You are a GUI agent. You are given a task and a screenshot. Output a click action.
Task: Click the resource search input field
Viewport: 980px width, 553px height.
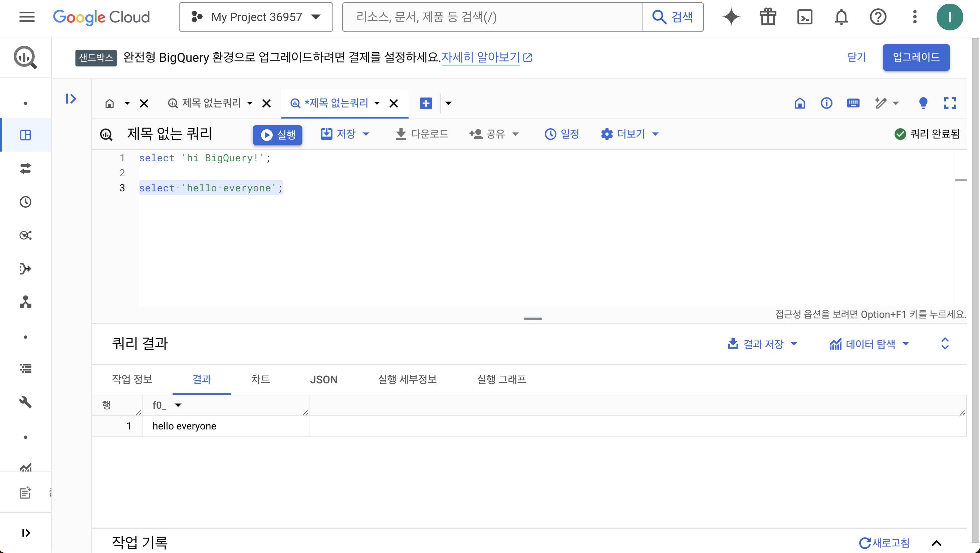(x=491, y=17)
